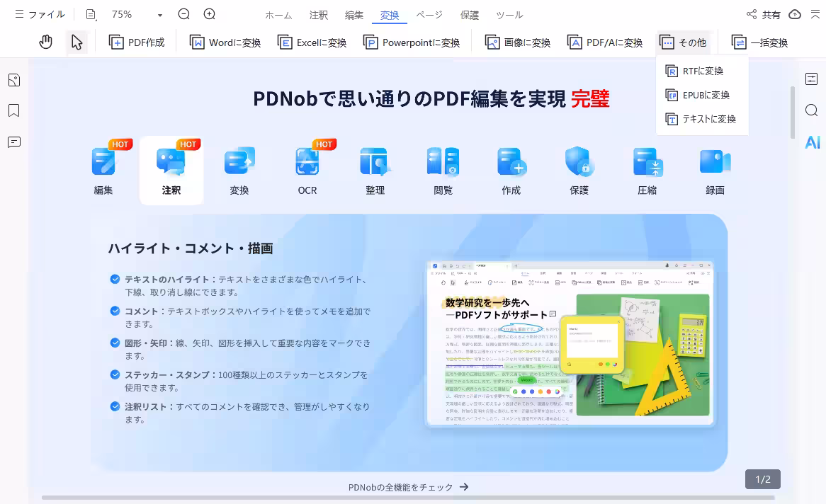Open the AI assistant panel
Viewport: 826px width, 504px height.
[812, 142]
